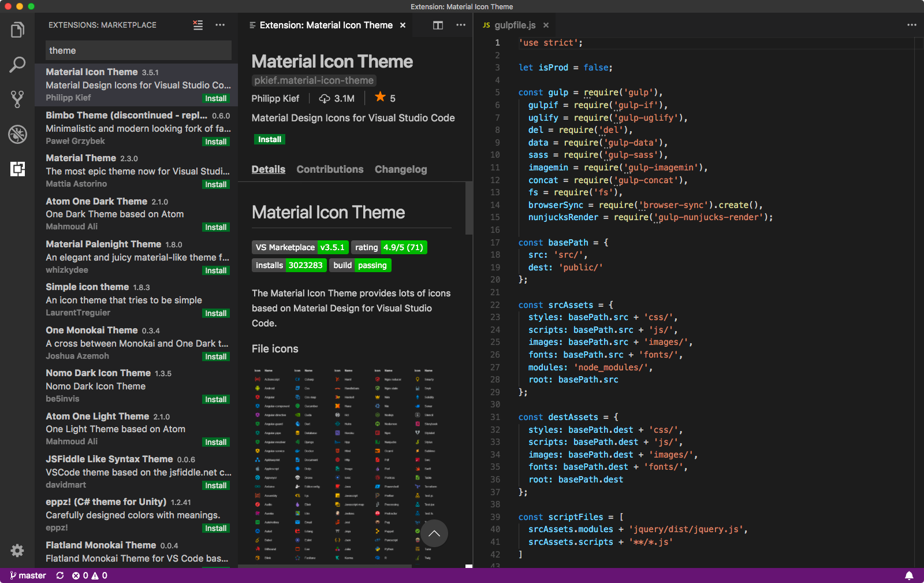Viewport: 924px width, 583px height.
Task: Click the synchronize changes icon next to master
Action: 60,575
